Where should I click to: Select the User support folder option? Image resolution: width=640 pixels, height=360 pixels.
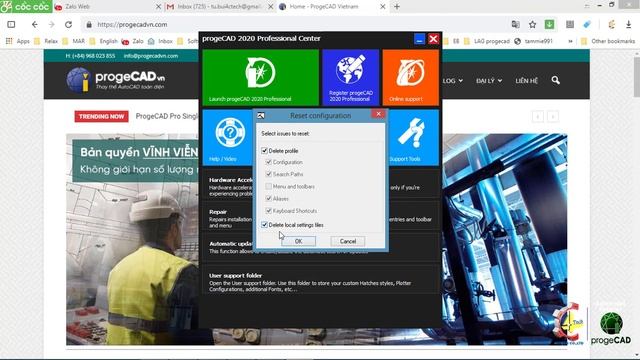(321, 282)
